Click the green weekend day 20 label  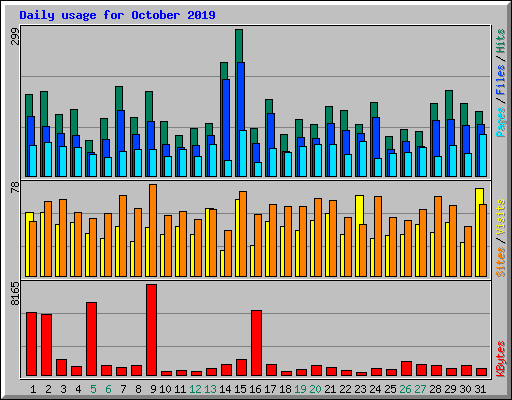(x=315, y=389)
